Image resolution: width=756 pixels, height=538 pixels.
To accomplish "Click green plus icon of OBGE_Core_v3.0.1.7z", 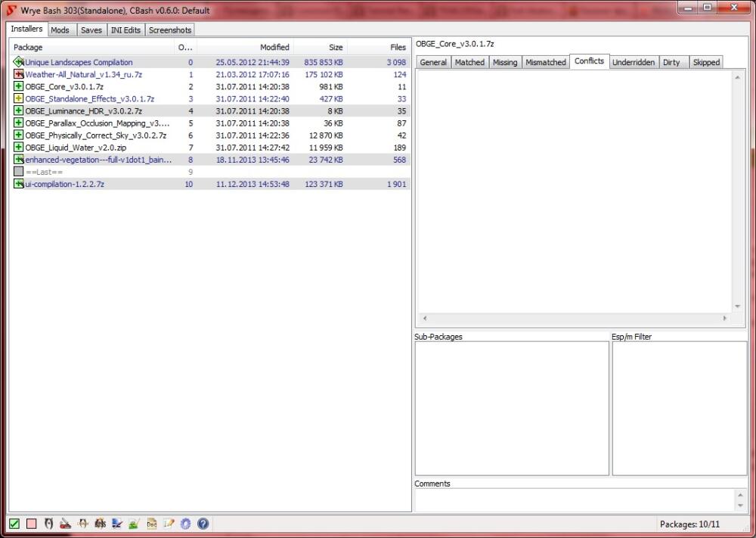I will [18, 86].
